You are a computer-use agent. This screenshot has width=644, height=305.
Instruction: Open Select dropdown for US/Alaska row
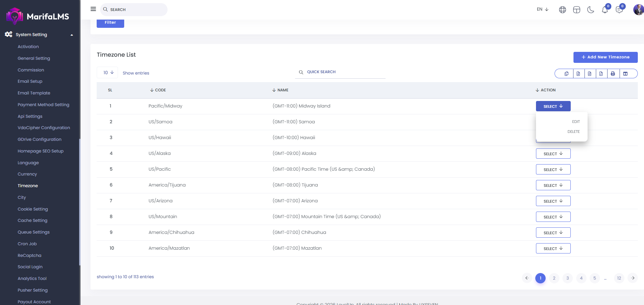point(553,154)
